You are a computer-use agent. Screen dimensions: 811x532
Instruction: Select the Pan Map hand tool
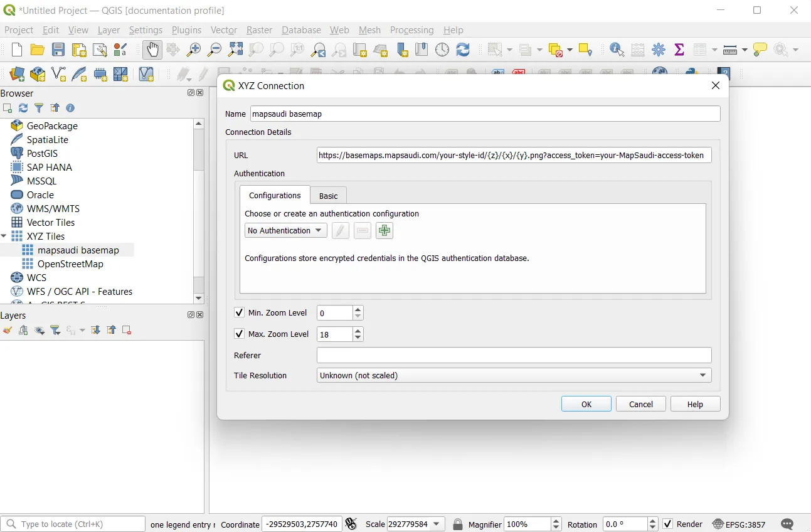coord(152,50)
